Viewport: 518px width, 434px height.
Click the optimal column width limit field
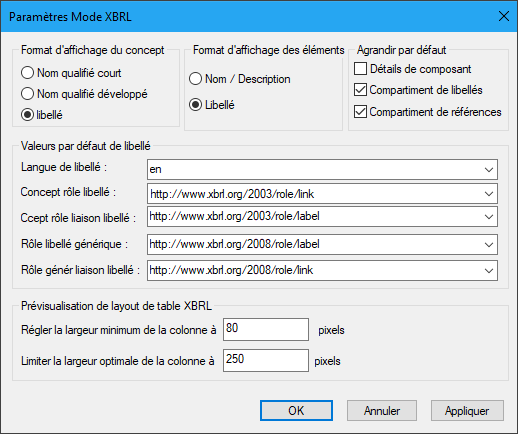tap(266, 360)
